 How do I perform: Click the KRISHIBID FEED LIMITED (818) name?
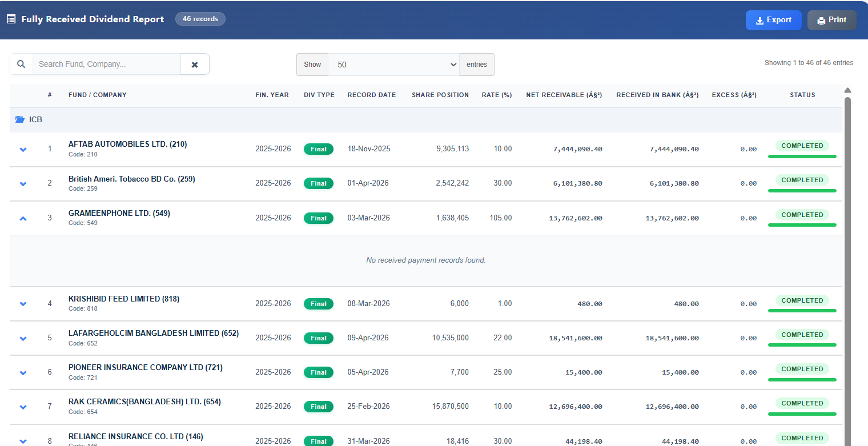tap(124, 299)
